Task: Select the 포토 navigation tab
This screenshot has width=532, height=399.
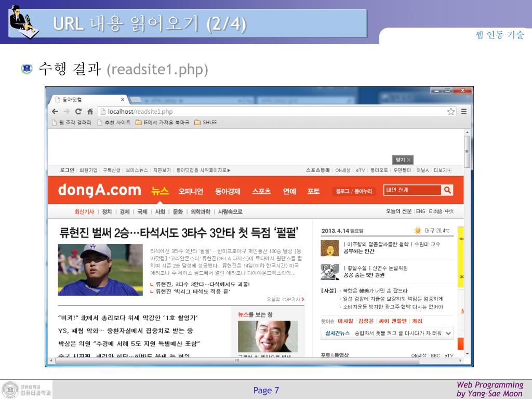Action: [313, 191]
